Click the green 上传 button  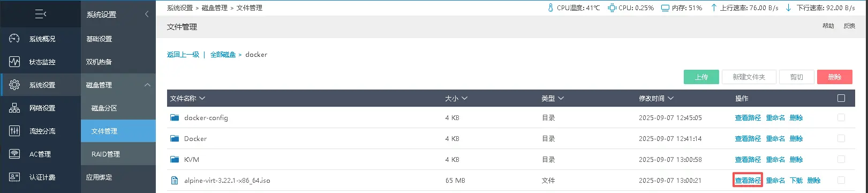click(701, 77)
